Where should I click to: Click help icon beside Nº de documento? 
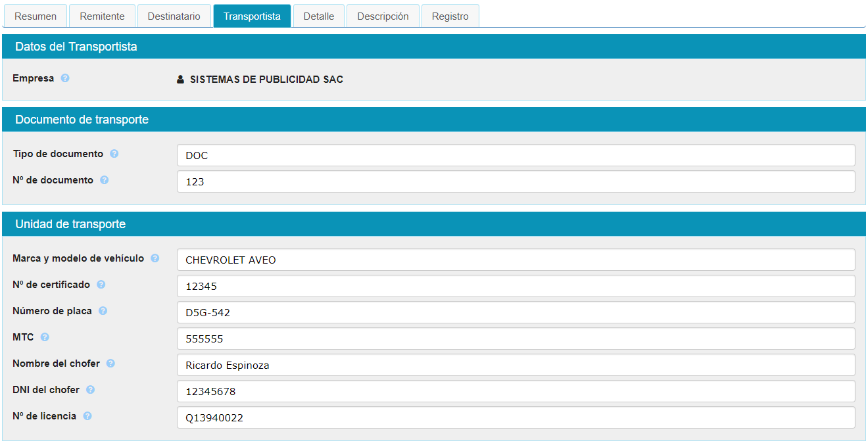(x=105, y=180)
